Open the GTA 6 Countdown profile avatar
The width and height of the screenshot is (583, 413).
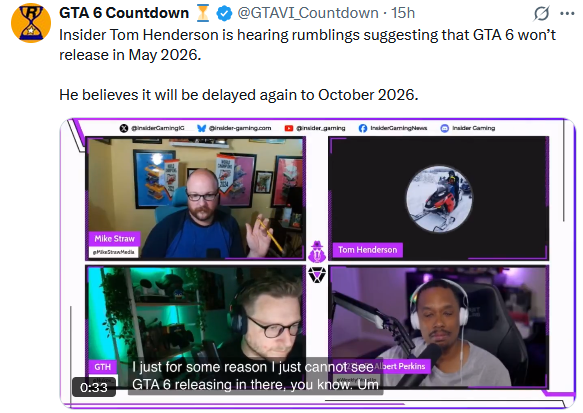(x=31, y=23)
